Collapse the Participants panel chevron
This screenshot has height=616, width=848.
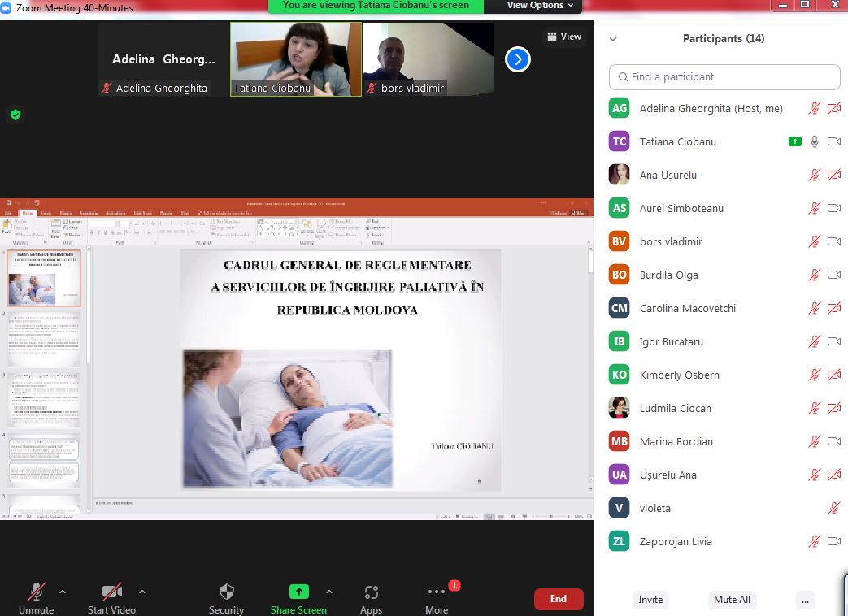613,39
